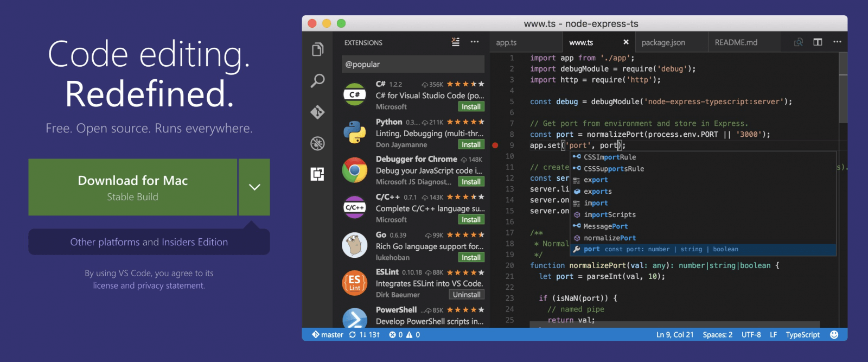The image size is (868, 362).
Task: Select normalizePort suggestion
Action: [703, 238]
